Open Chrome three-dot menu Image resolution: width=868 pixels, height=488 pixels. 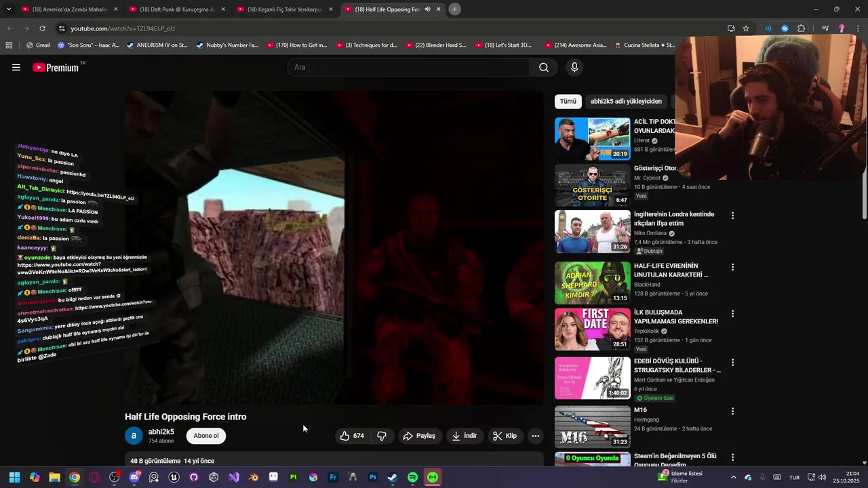coord(858,28)
